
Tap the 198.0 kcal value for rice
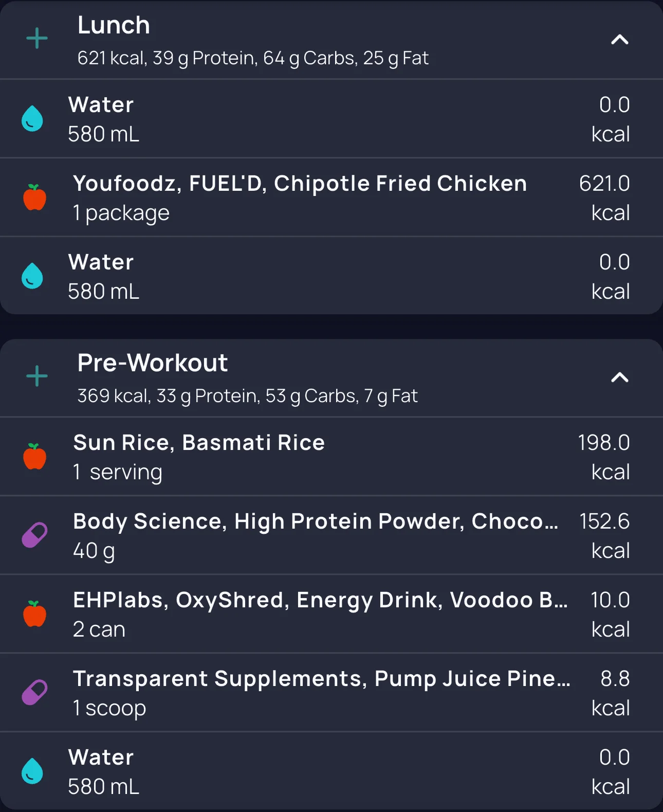click(x=604, y=457)
